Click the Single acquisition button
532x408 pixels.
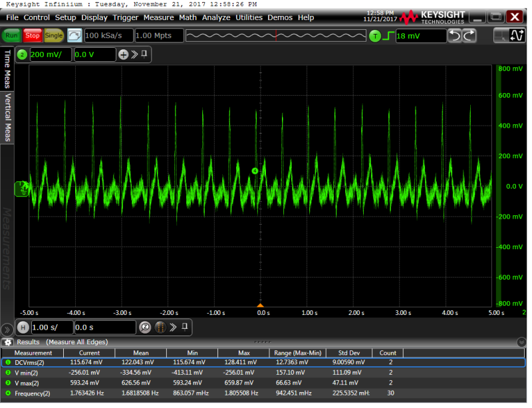coord(54,36)
